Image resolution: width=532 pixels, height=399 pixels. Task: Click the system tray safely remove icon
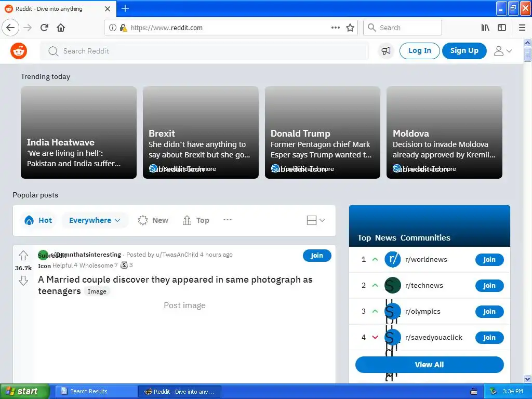pos(494,392)
